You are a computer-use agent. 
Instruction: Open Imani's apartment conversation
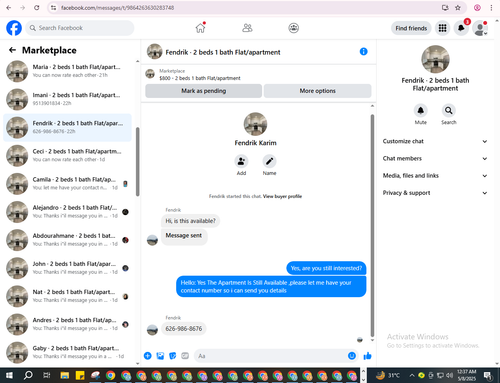pos(68,99)
